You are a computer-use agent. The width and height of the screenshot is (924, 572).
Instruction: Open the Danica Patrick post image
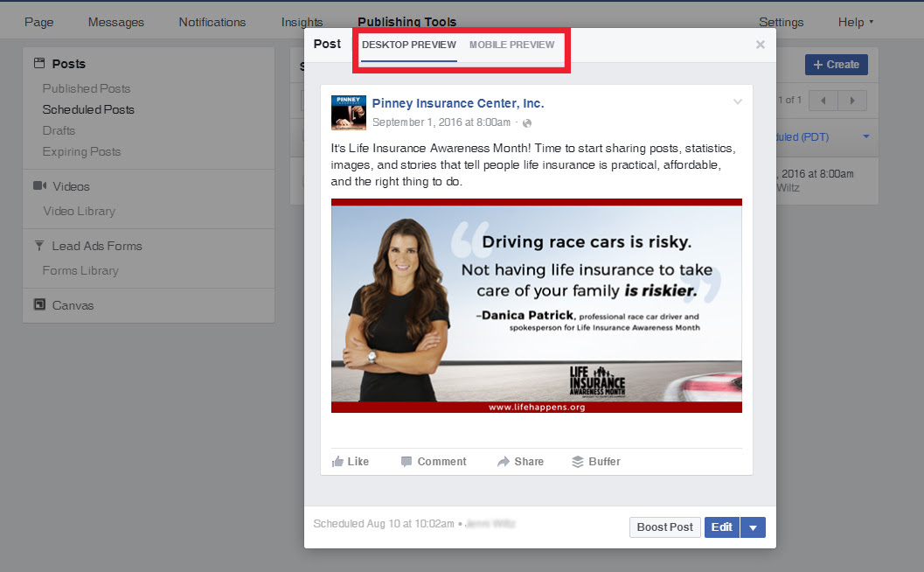536,305
